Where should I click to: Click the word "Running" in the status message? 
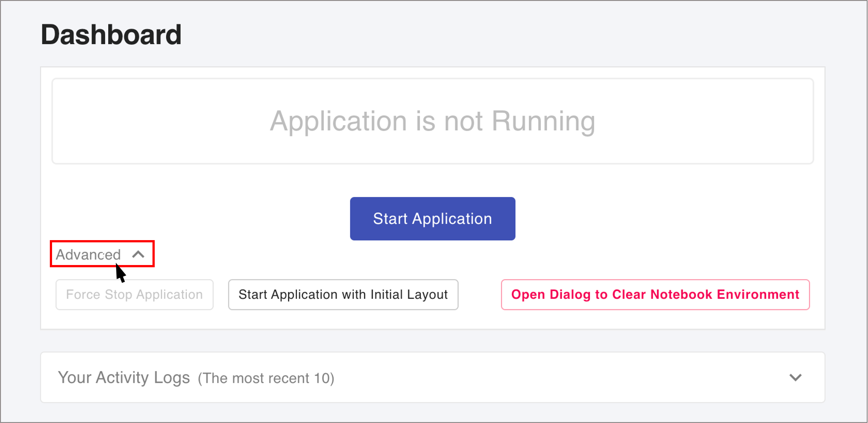coord(543,121)
